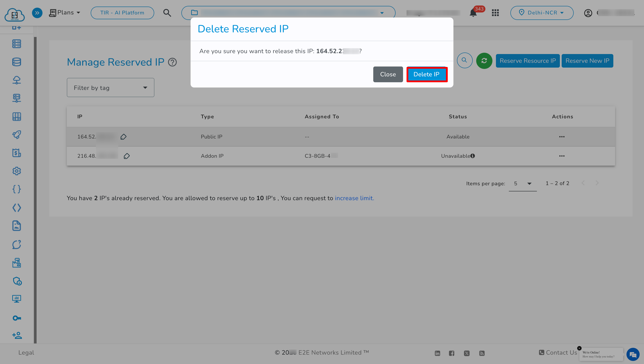The height and width of the screenshot is (364, 644).
Task: Click the increase limit link
Action: [354, 198]
